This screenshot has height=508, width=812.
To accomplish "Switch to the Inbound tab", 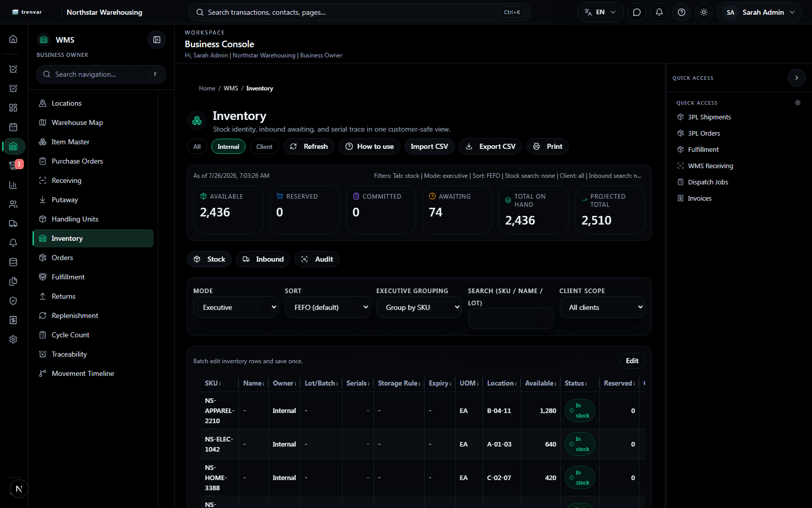I will point(263,259).
